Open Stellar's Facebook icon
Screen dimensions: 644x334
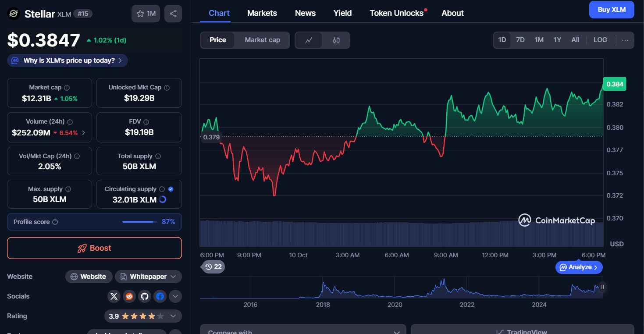tap(160, 296)
